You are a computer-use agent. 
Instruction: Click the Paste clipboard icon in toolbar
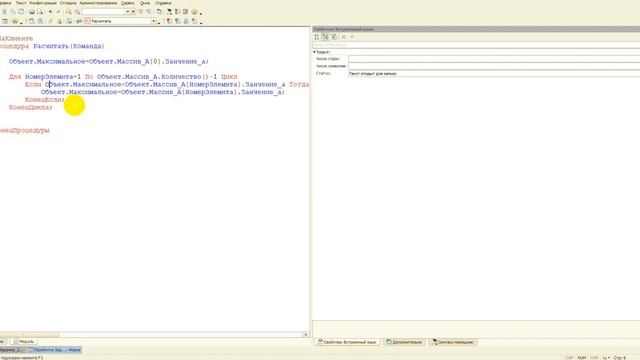(21, 12)
